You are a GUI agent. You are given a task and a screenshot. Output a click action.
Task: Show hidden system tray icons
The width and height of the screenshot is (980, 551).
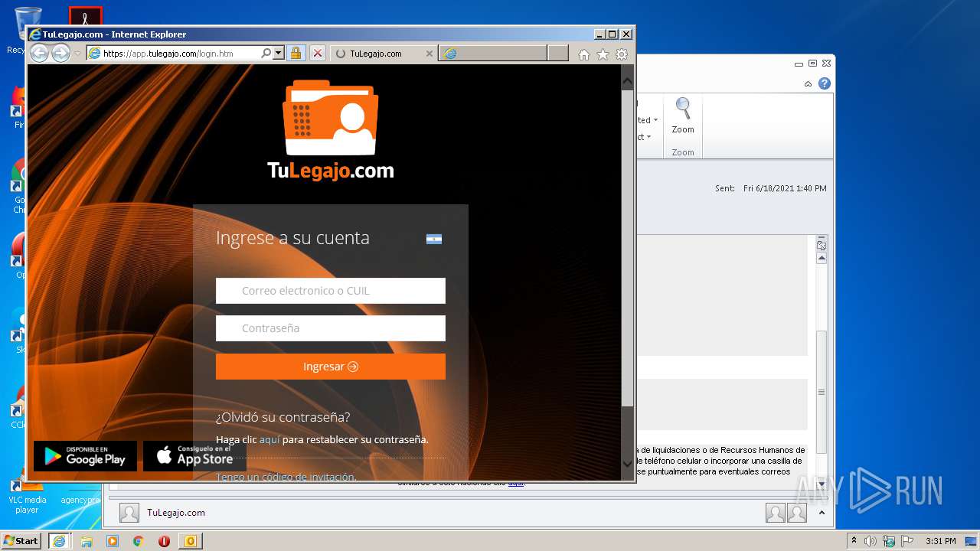854,541
